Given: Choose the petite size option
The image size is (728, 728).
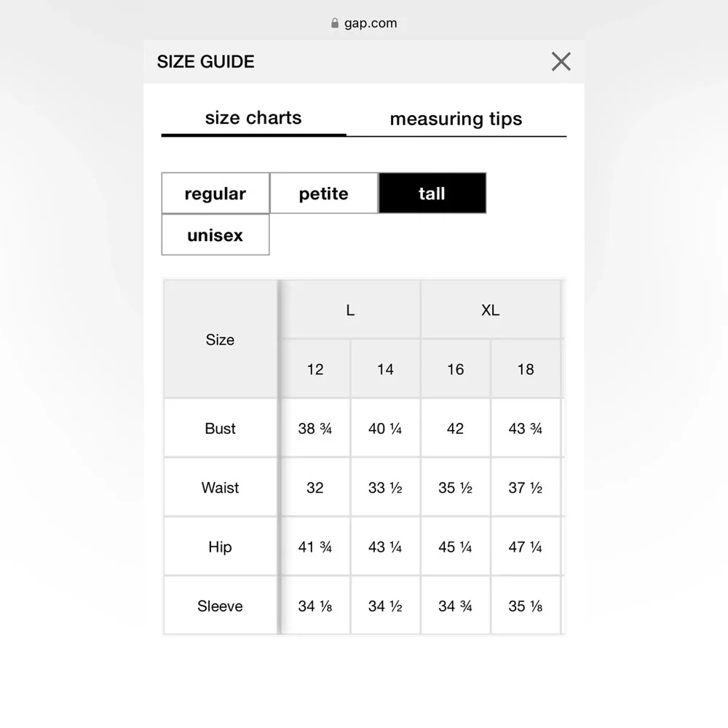Looking at the screenshot, I should [324, 193].
